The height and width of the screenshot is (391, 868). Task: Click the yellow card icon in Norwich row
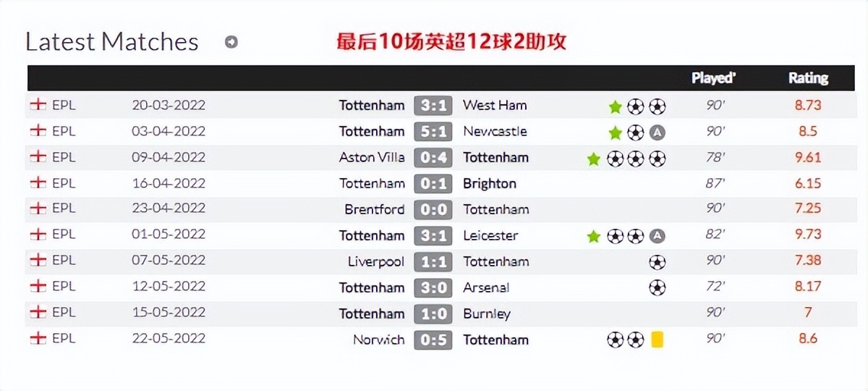pos(657,340)
